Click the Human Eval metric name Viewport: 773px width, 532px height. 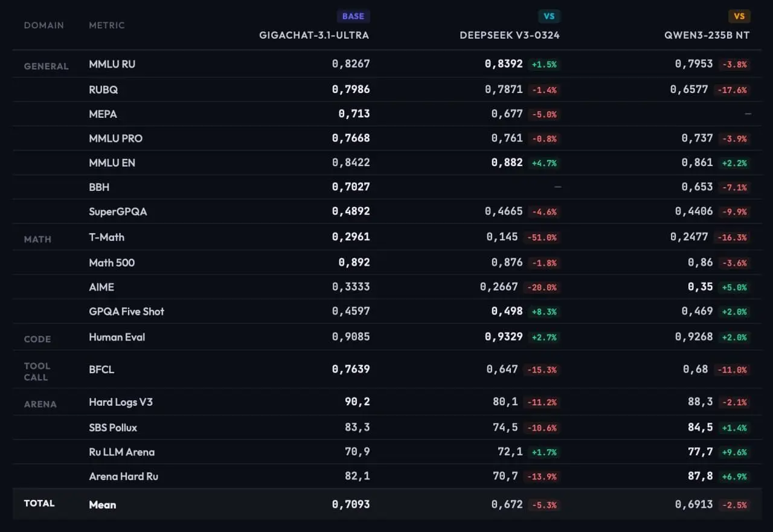pos(117,337)
